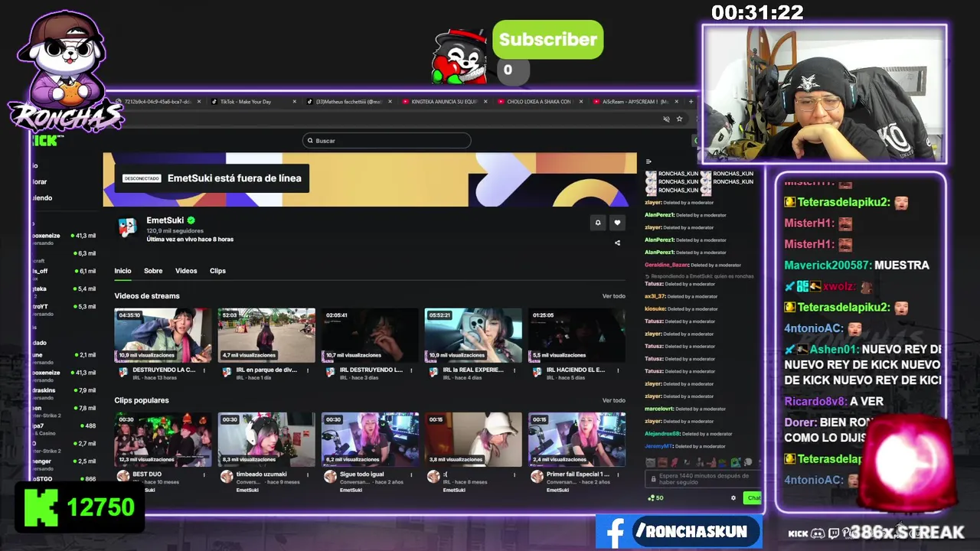980x551 pixels.
Task: Play the Primer fail Especial 1 clip thumbnail
Action: [577, 439]
